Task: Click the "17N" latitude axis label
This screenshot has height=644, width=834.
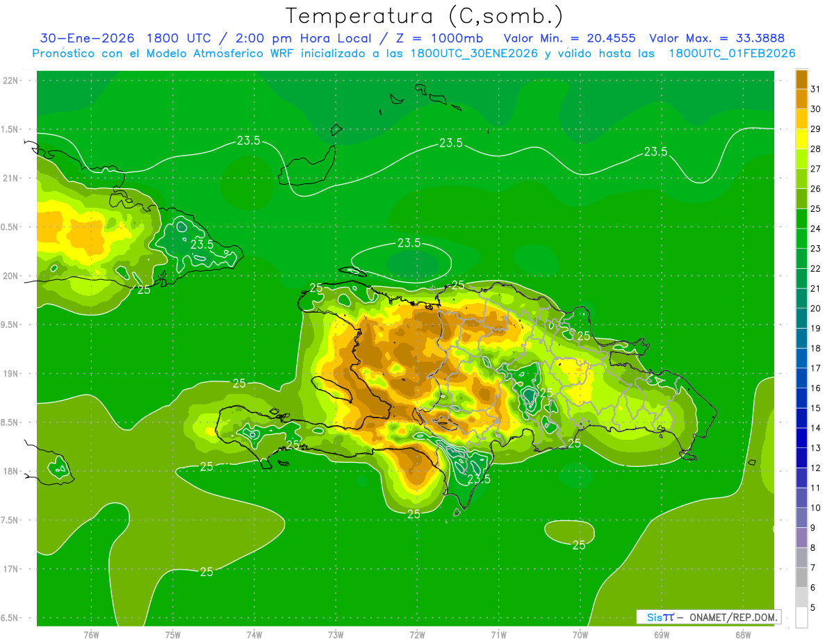Action: [11, 570]
